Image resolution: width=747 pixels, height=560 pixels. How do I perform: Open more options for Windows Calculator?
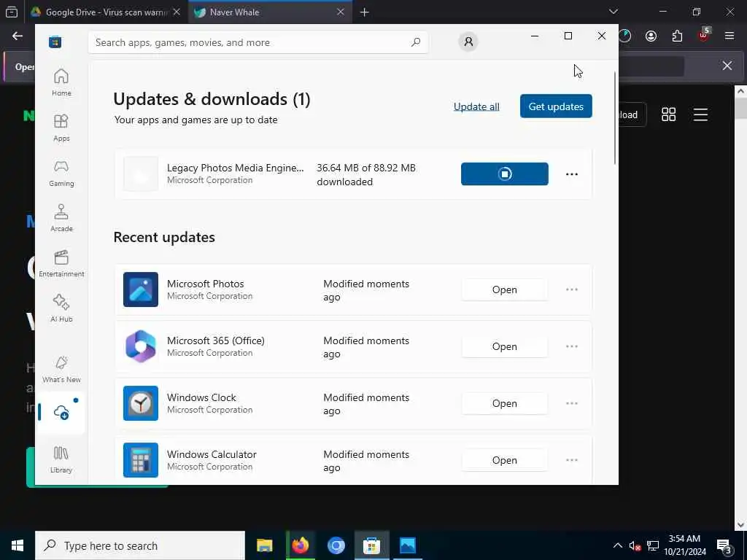572,460
